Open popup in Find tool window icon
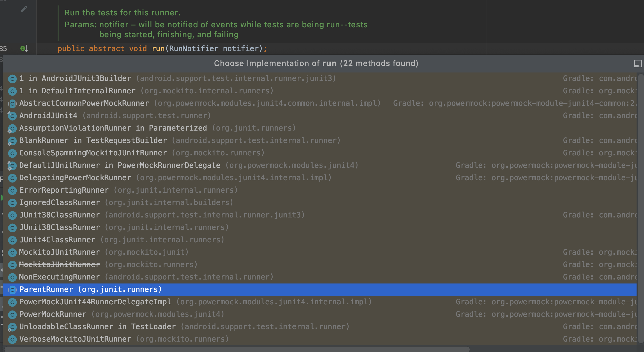The image size is (644, 352). point(638,64)
